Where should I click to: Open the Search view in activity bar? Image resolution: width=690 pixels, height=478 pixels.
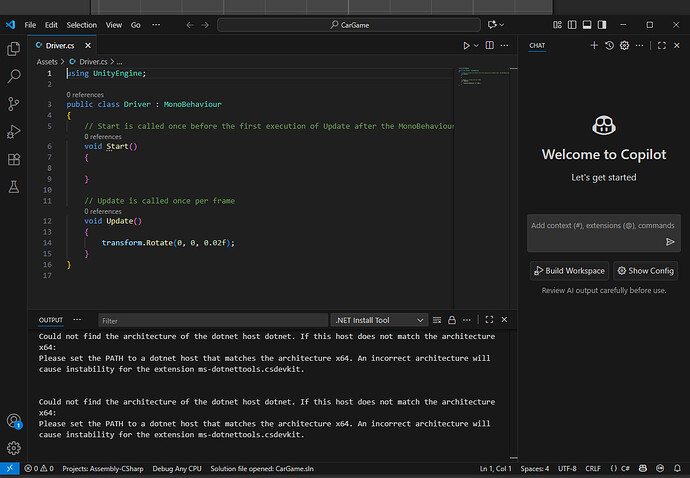tap(14, 76)
